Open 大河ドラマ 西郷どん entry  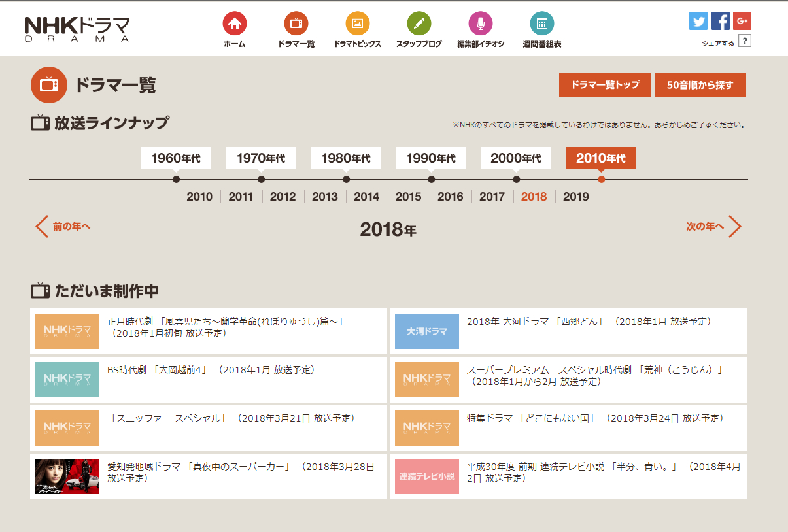point(568,331)
